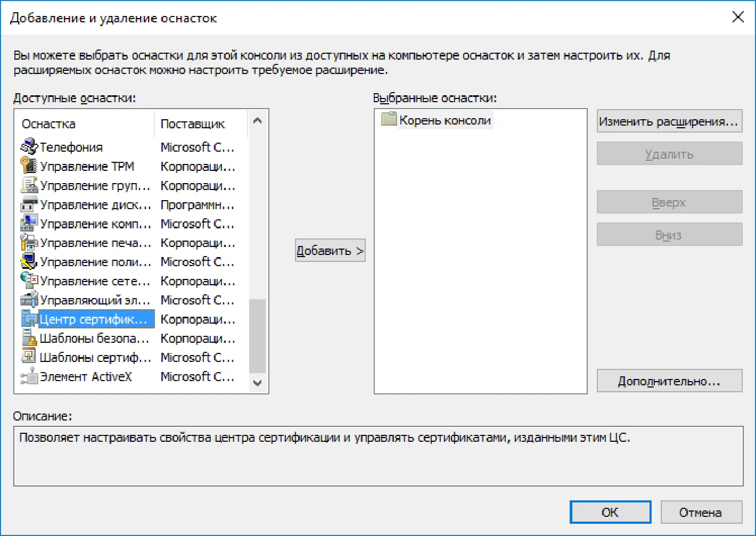The height and width of the screenshot is (536, 756).
Task: Click the snap-in list scroll up arrow
Action: click(258, 121)
